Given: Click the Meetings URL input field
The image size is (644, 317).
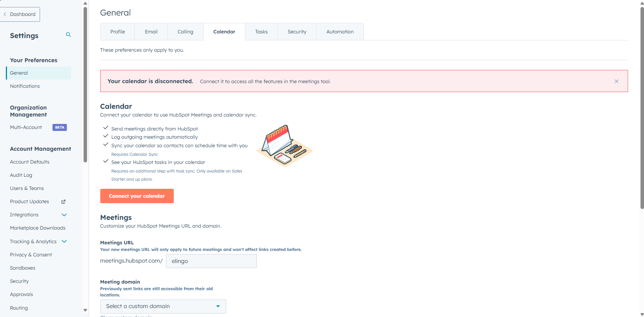Looking at the screenshot, I should point(211,261).
